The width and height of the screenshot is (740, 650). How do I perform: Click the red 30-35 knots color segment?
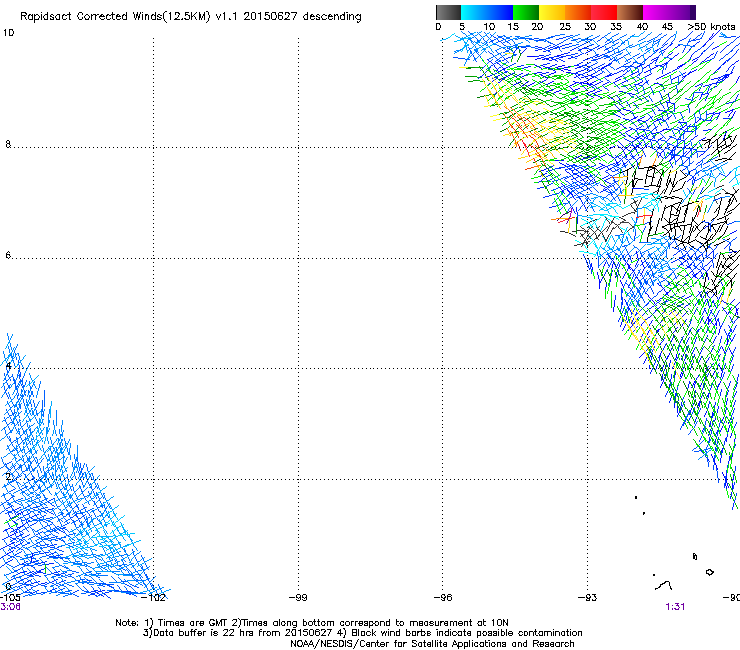click(604, 12)
